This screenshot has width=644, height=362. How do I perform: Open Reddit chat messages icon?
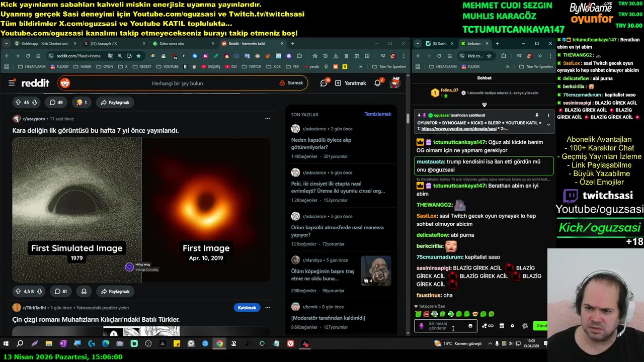[325, 83]
